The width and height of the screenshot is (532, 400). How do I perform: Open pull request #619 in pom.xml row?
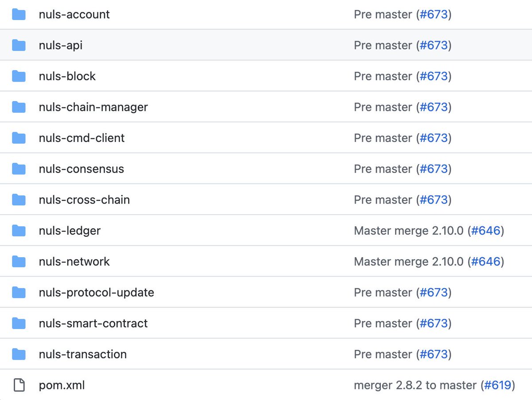point(498,385)
